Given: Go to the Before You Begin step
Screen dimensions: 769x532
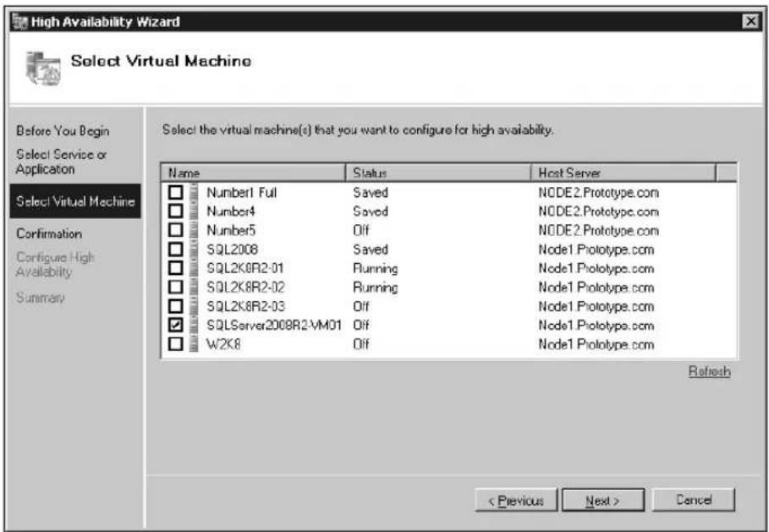Looking at the screenshot, I should 63,131.
